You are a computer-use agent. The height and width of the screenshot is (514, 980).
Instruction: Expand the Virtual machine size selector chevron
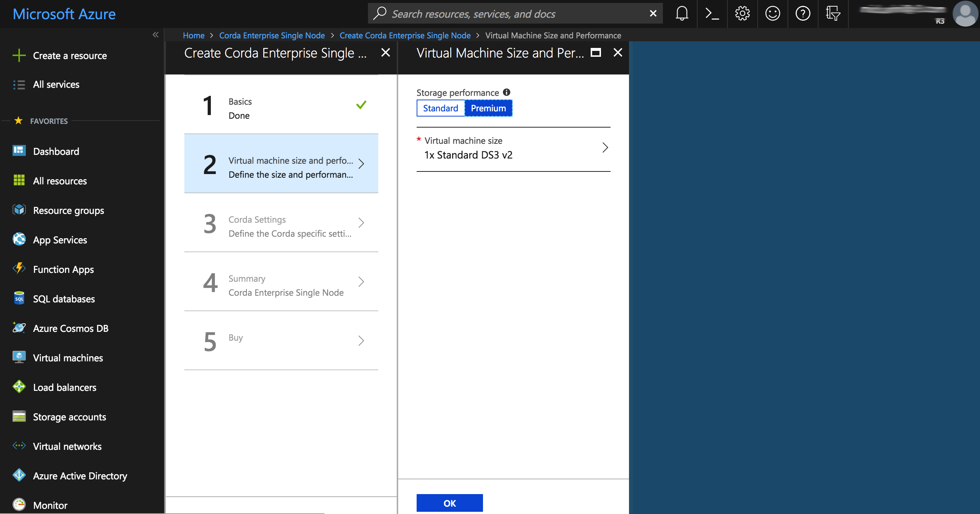pos(605,147)
